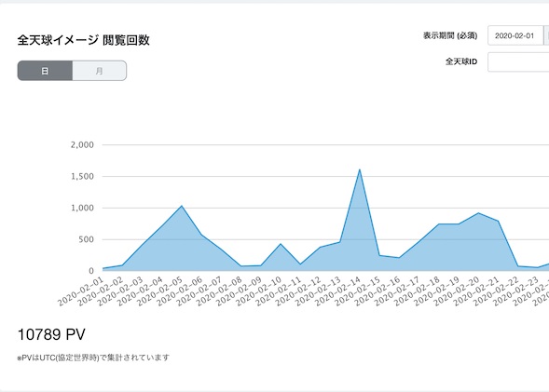Click the 2020-02-22 x-axis date label
The height and width of the screenshot is (392, 549).
click(497, 291)
